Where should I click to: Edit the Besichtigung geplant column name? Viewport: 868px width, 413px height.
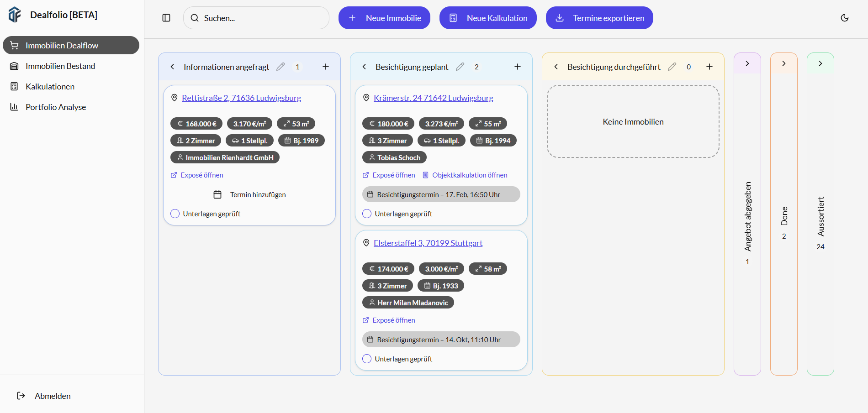[x=460, y=67]
